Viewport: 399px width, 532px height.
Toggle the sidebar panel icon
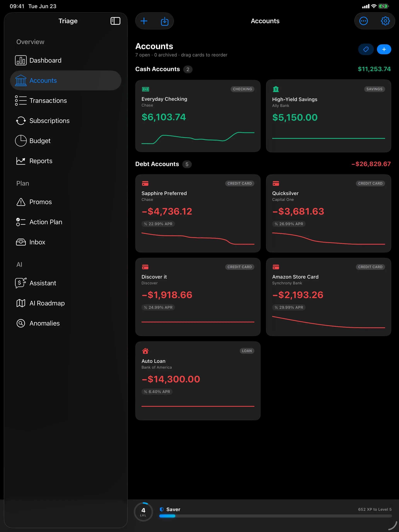115,21
